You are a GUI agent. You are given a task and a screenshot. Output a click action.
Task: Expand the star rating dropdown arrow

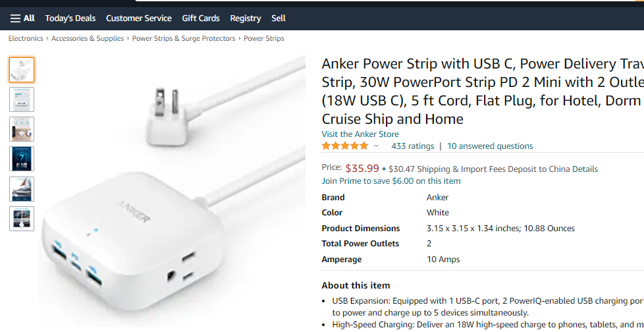(377, 146)
